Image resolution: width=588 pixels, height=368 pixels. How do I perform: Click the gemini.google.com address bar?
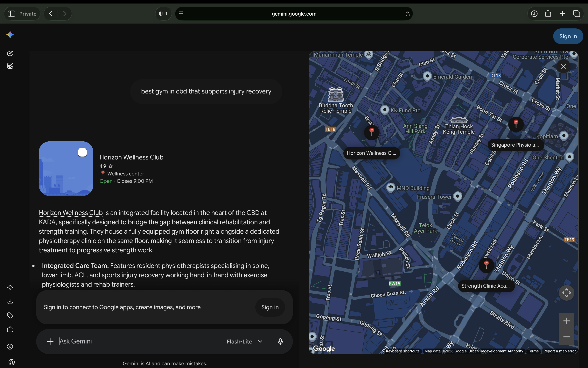pos(294,14)
